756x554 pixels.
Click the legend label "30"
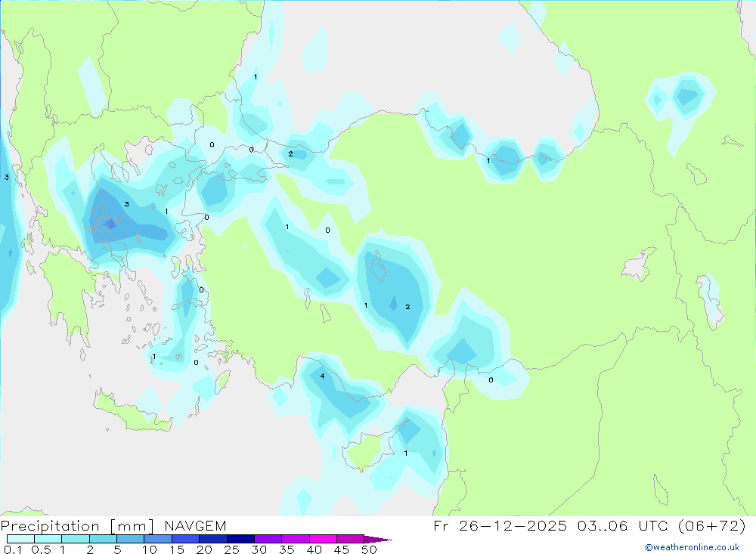(x=259, y=549)
